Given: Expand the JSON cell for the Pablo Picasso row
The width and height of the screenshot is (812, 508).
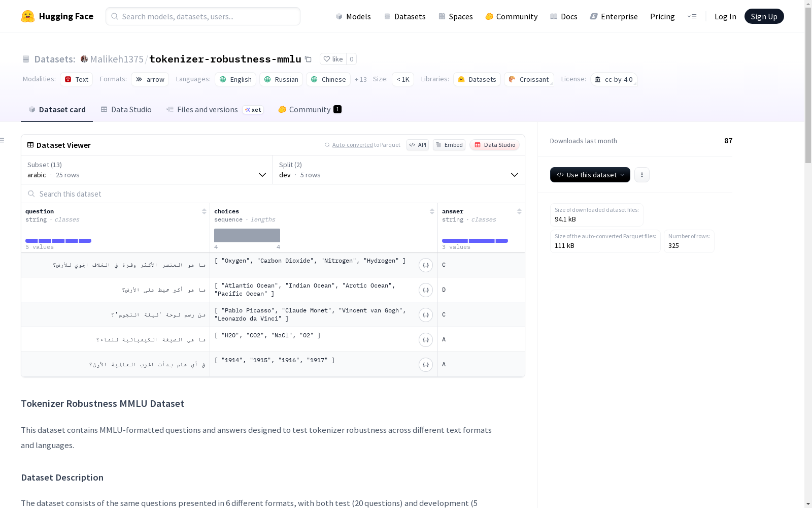Looking at the screenshot, I should (426, 315).
